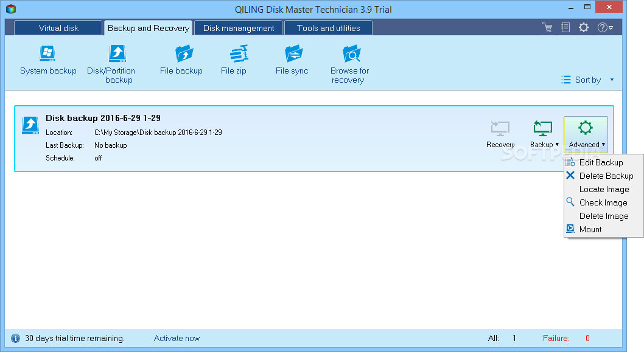644x352 pixels.
Task: Toggle the Advanced gear menu
Action: (586, 134)
